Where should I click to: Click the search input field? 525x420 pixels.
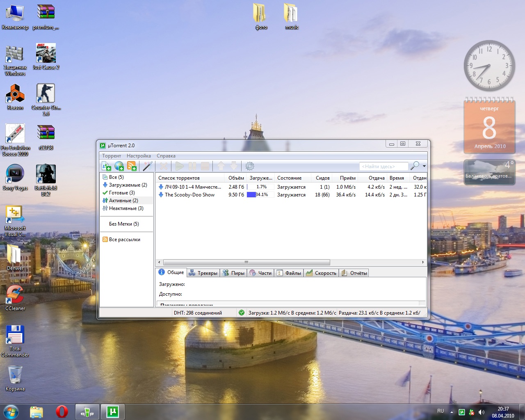tap(383, 166)
